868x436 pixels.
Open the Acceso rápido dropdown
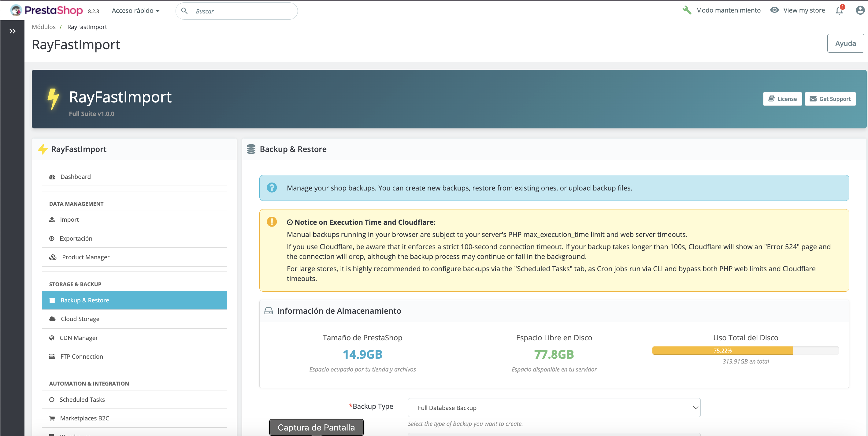(x=135, y=11)
